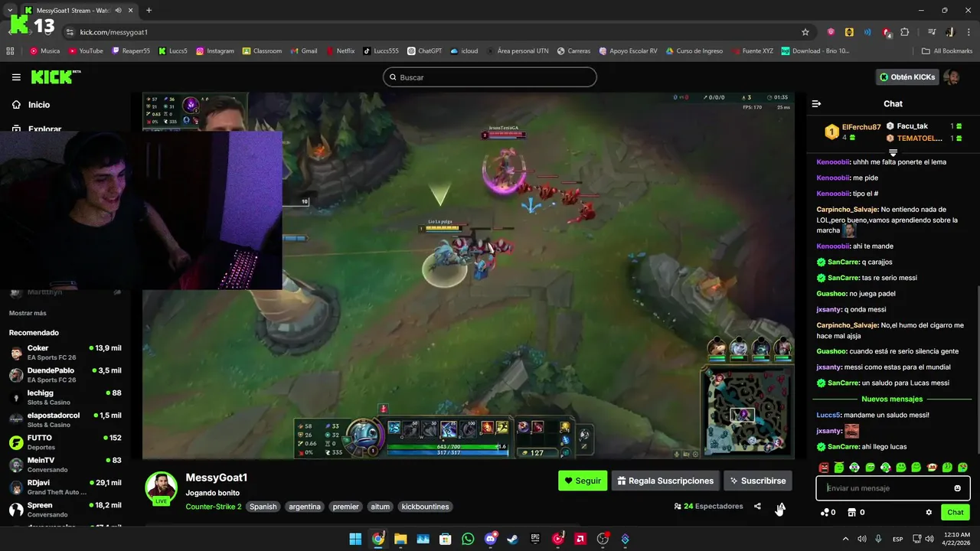
Task: Collapse the chat panel with arrow icon
Action: pos(816,103)
